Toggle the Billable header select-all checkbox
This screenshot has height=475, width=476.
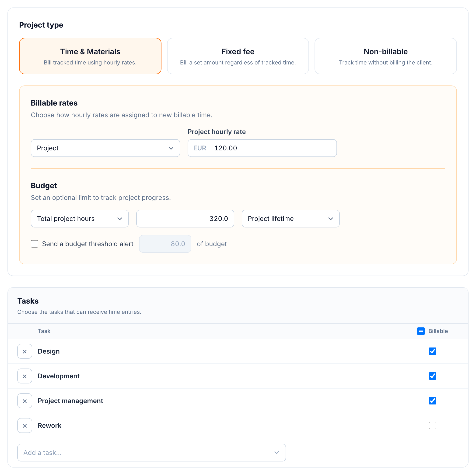421,331
